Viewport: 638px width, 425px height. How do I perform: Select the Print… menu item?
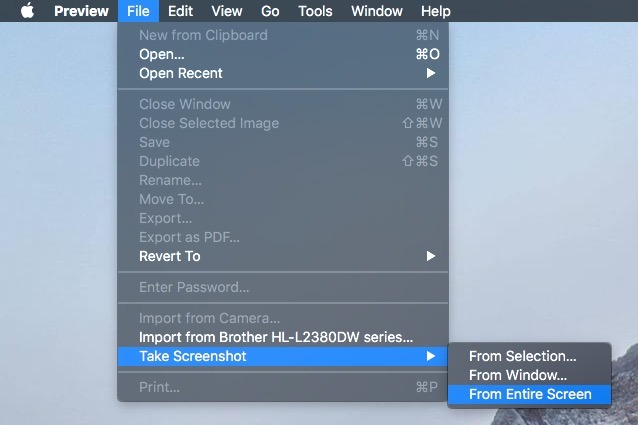[283, 387]
